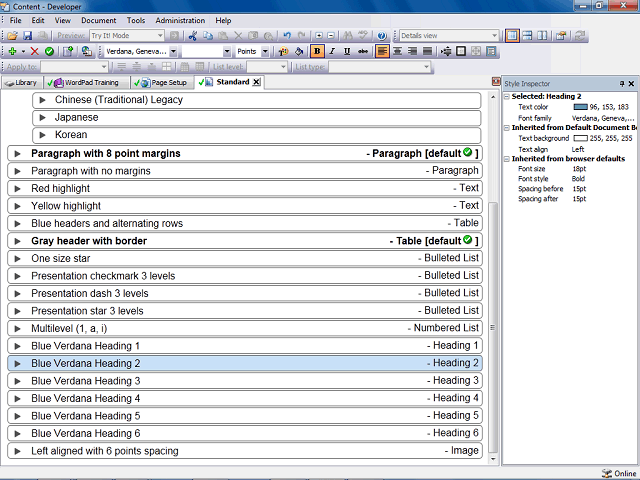Toggle Strikethrough formatting
This screenshot has height=480, width=640.
pyautogui.click(x=362, y=51)
